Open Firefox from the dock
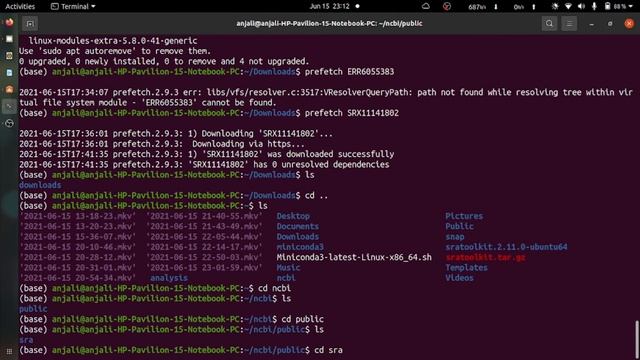Image resolution: width=640 pixels, height=360 pixels. [x=9, y=22]
